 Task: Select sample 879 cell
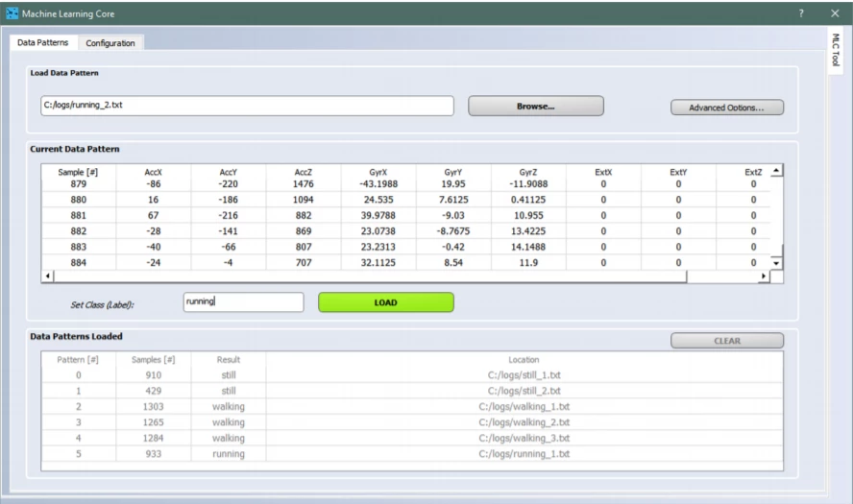pyautogui.click(x=79, y=184)
